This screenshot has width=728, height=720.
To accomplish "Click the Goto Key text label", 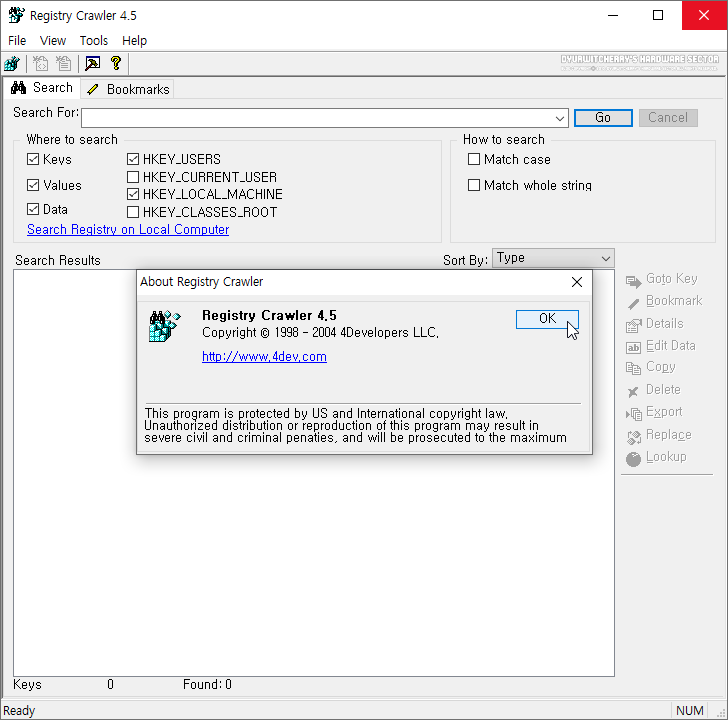I will (x=671, y=279).
